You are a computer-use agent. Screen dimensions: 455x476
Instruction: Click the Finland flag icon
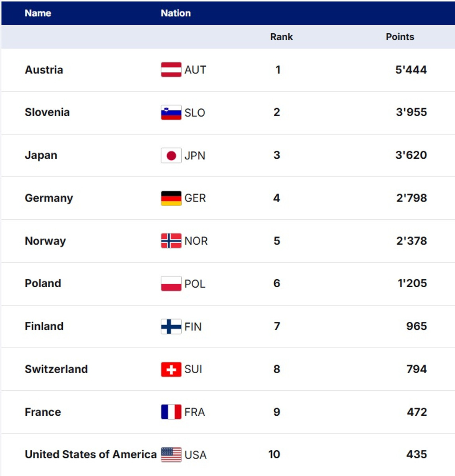pos(171,326)
